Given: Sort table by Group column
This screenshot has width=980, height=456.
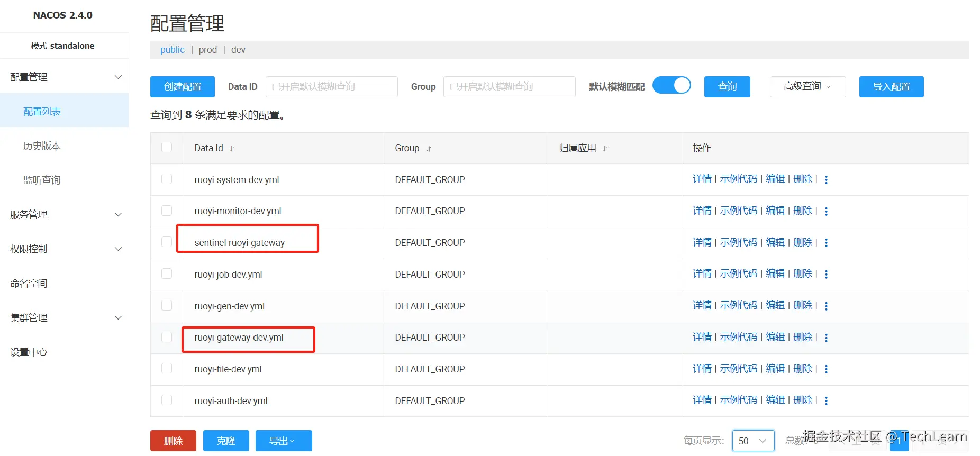Looking at the screenshot, I should click(x=429, y=149).
